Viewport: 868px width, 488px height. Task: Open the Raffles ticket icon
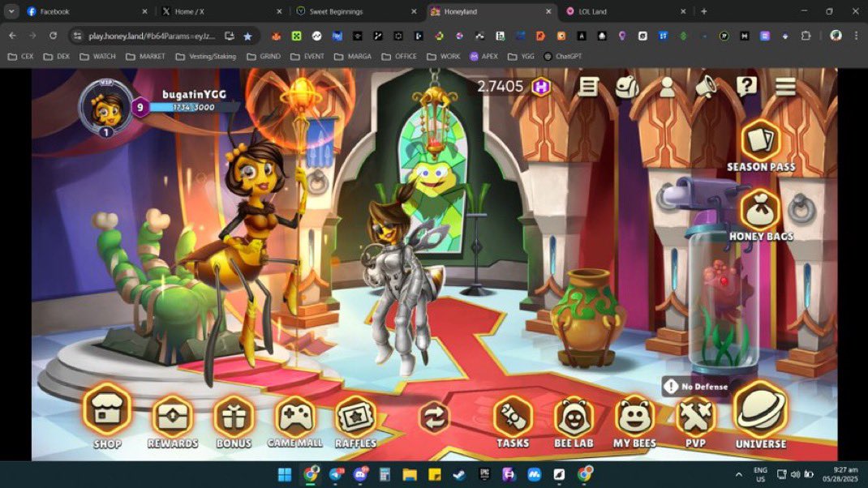click(355, 422)
